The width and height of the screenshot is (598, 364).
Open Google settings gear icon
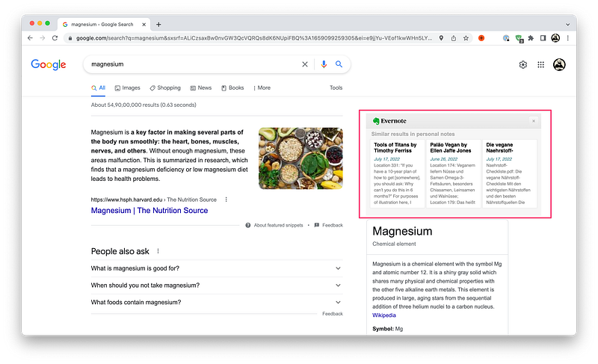pos(523,65)
